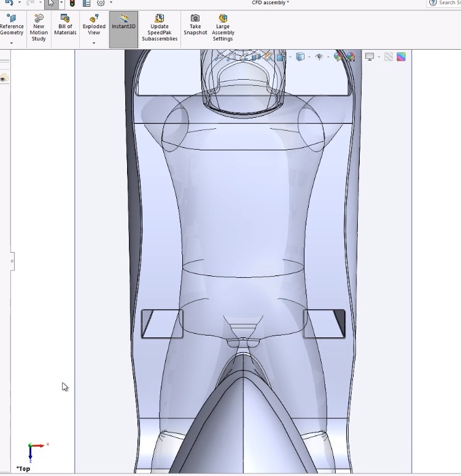
Task: Open Bill of Materials
Action: pos(65,26)
